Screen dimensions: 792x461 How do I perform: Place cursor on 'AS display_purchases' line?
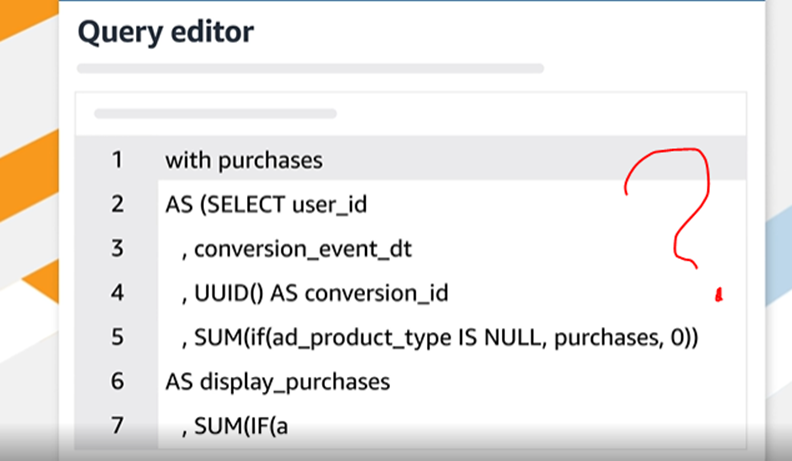[x=277, y=382]
